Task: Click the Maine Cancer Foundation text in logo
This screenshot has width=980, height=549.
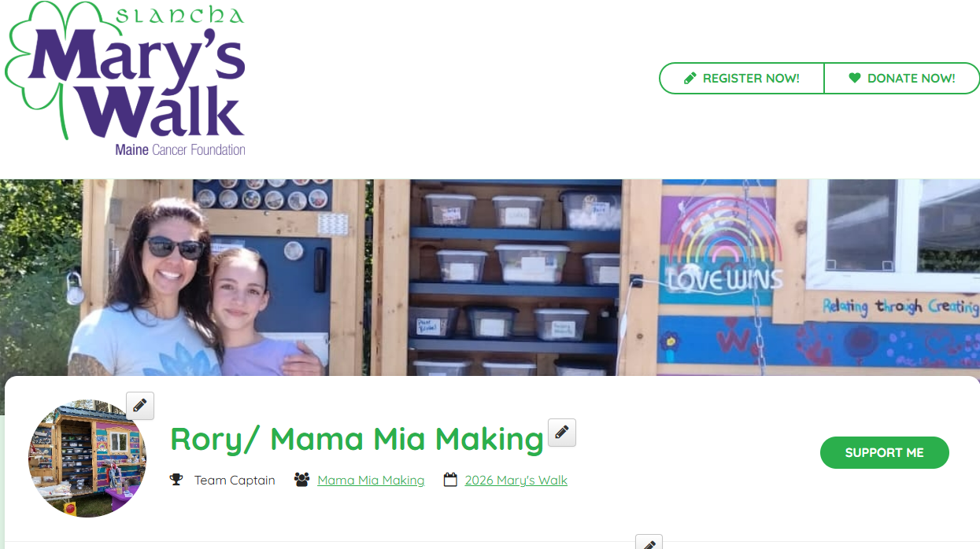Action: pos(180,149)
